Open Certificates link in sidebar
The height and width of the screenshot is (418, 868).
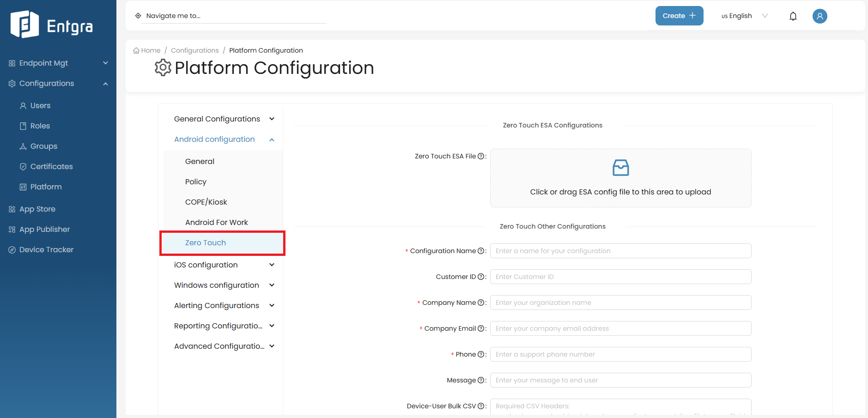(52, 166)
